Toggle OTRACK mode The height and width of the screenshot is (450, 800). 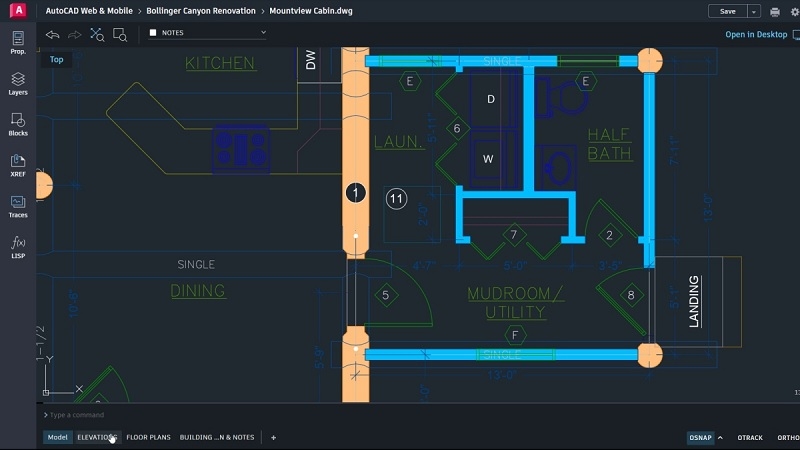click(x=750, y=437)
